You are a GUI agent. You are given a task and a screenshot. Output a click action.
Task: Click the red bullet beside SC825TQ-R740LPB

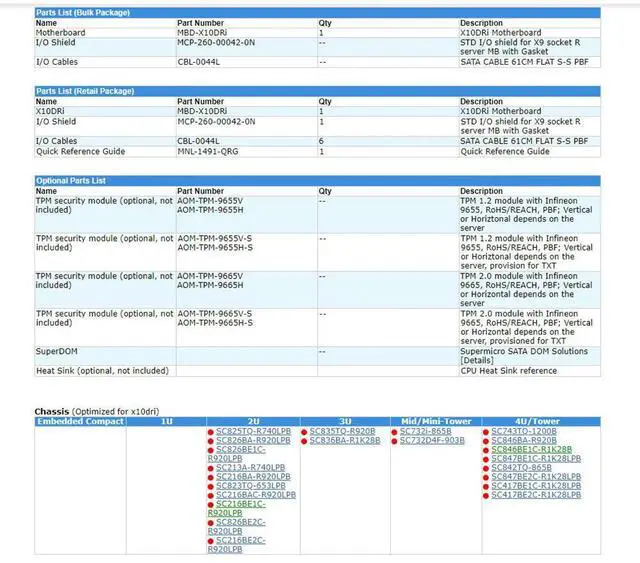click(211, 432)
